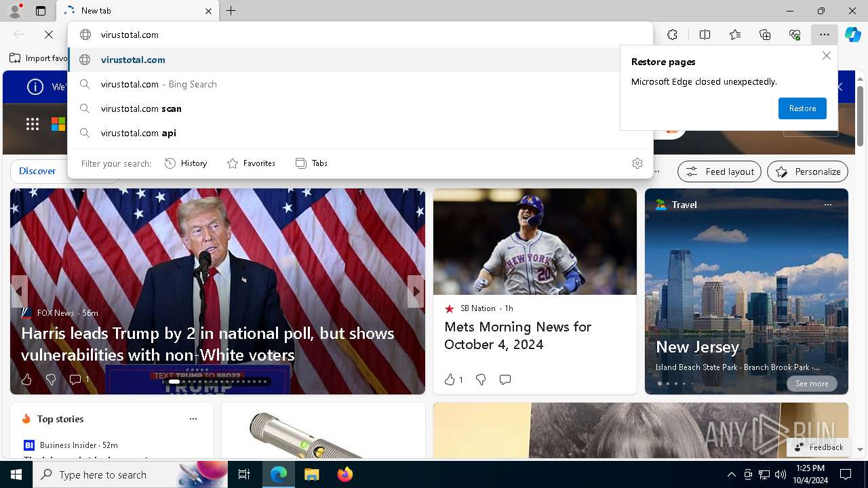Viewport: 868px width, 488px height.
Task: Open a new tab with plus button
Action: click(231, 11)
